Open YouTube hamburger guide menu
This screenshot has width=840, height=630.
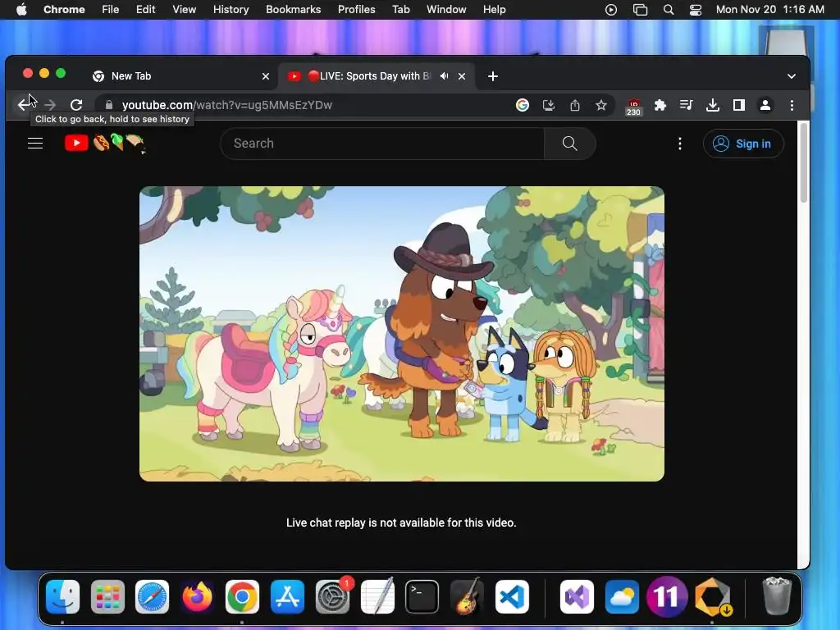click(35, 143)
